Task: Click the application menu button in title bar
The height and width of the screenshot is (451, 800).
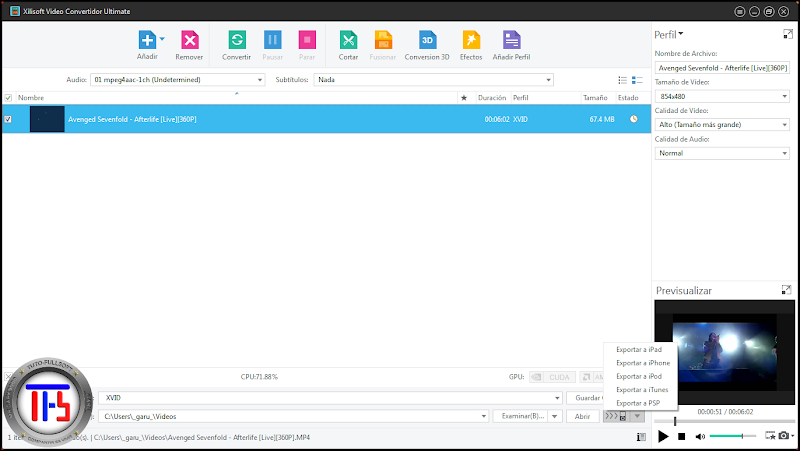Action: 739,11
